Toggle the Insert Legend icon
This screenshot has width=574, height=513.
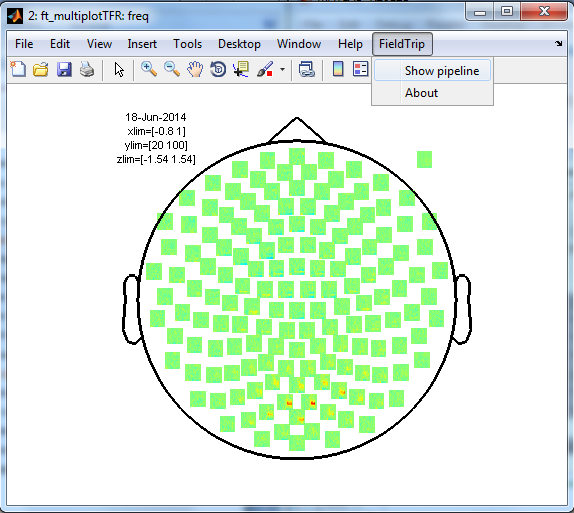pos(361,69)
